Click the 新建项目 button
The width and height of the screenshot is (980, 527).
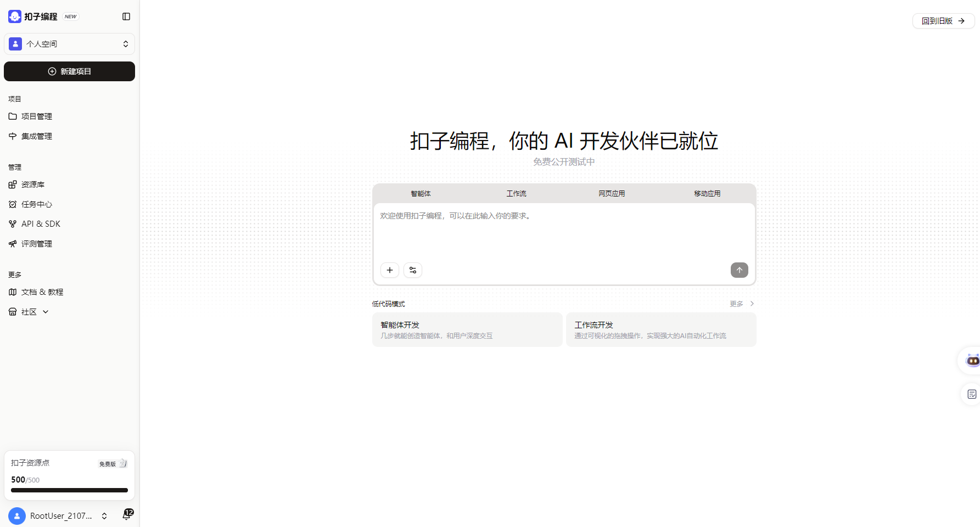pos(69,71)
